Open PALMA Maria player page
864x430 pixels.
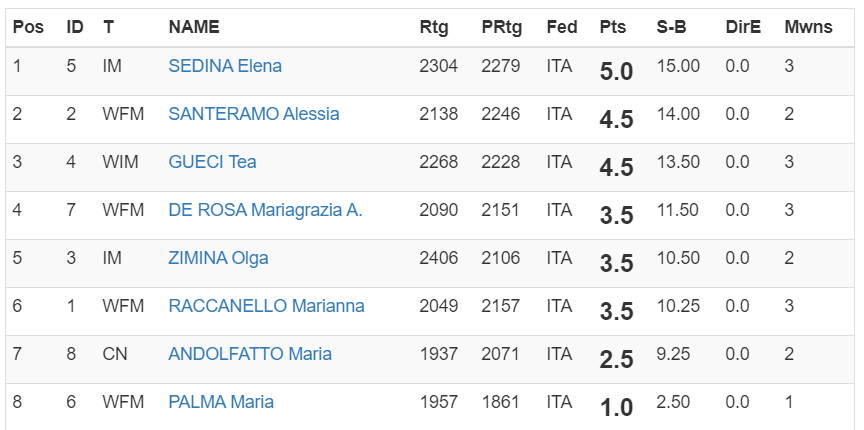click(x=221, y=402)
